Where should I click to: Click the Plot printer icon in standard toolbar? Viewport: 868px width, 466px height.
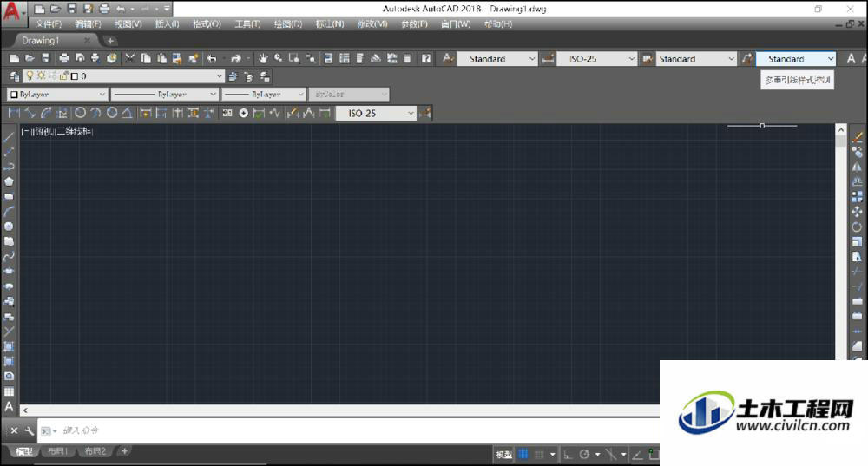64,58
